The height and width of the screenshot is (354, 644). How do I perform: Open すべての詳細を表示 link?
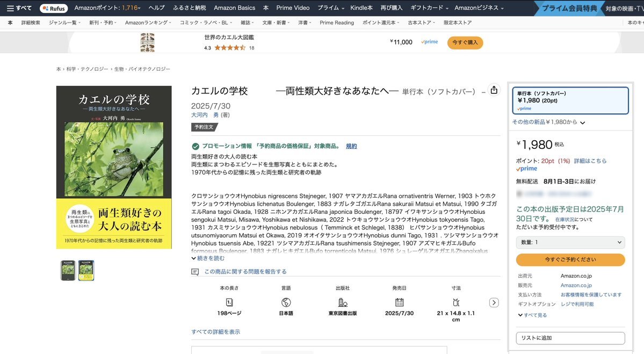pos(215,332)
